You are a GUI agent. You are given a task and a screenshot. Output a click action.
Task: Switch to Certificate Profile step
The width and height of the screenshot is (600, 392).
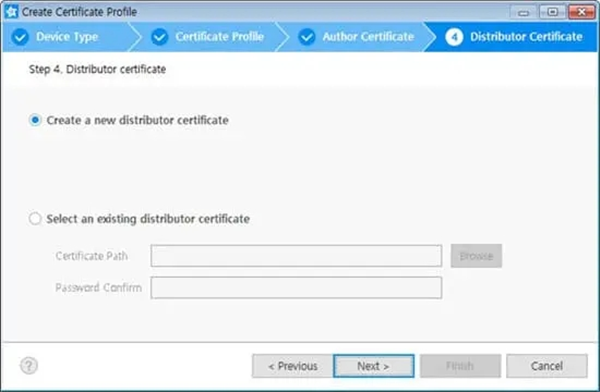[x=219, y=37]
